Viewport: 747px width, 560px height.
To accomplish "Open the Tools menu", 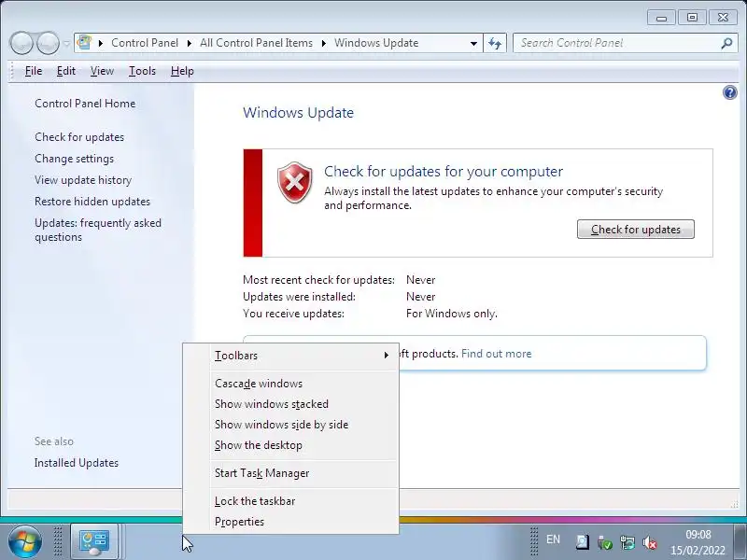I will click(x=142, y=71).
